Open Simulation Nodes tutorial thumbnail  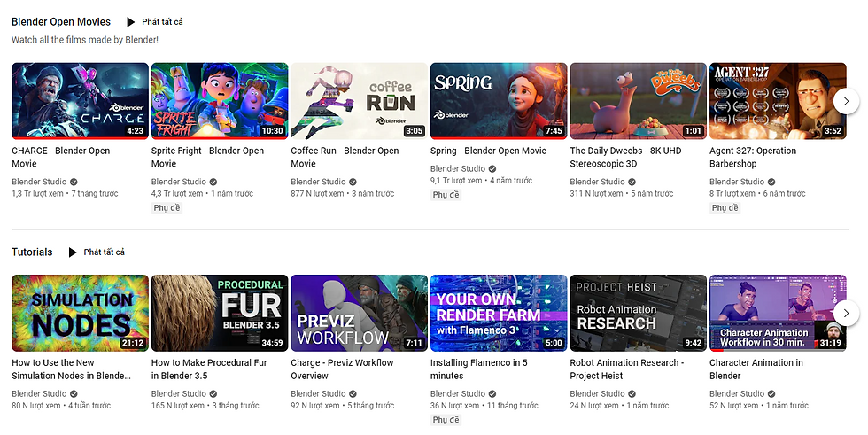click(x=81, y=313)
